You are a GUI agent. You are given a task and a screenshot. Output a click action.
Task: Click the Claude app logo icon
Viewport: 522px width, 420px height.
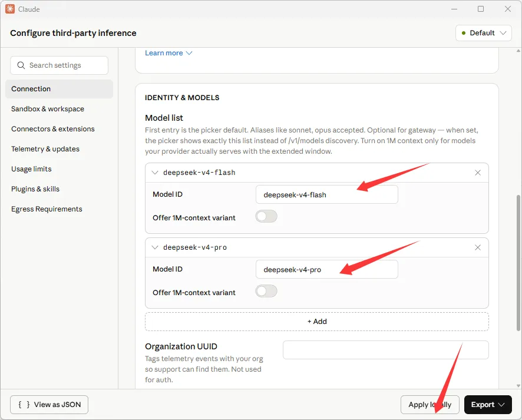(10, 9)
